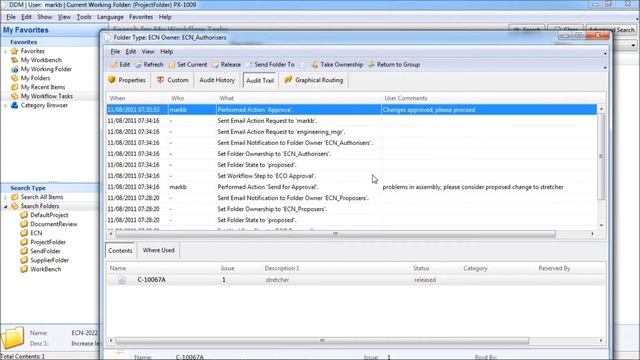Click the Search All Items icon
The image size is (640, 360).
[15, 197]
